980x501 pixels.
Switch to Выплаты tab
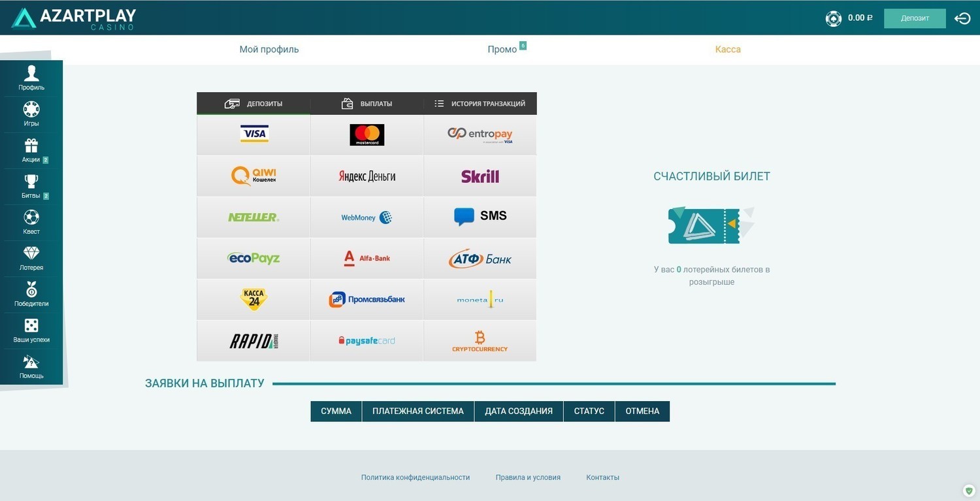367,103
